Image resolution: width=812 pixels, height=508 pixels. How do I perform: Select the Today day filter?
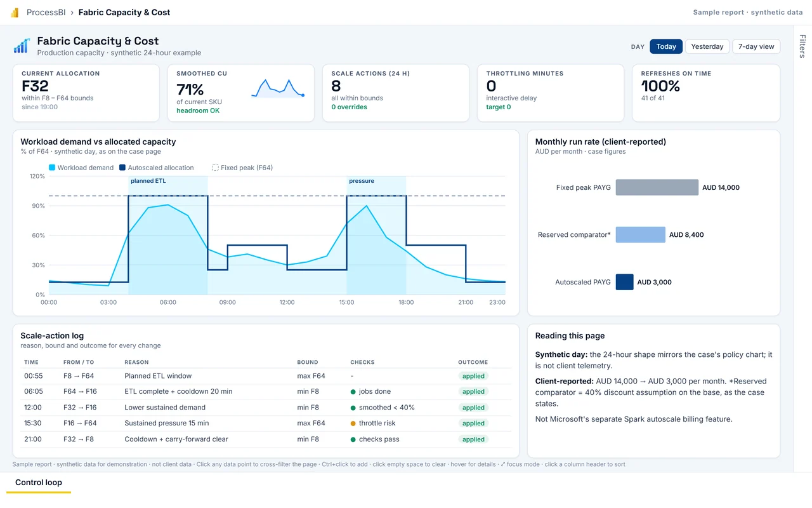tap(666, 46)
